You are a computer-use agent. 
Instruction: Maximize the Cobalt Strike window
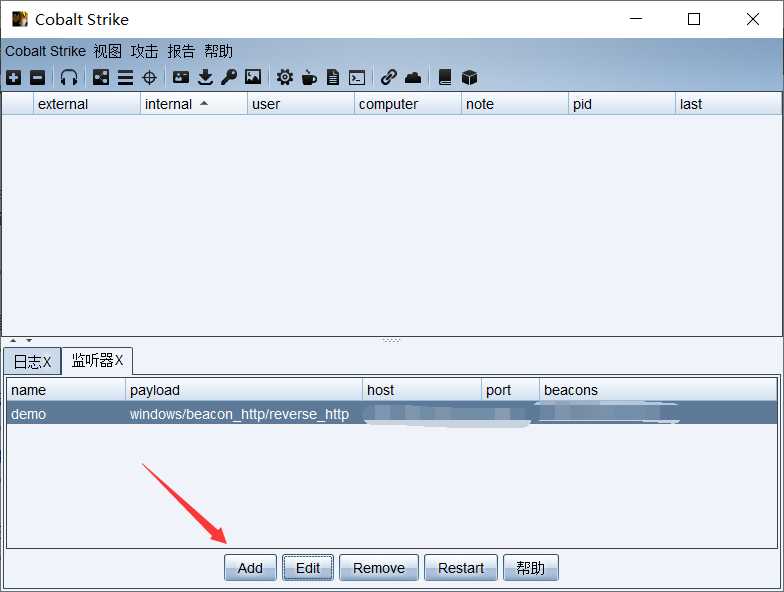(x=694, y=19)
